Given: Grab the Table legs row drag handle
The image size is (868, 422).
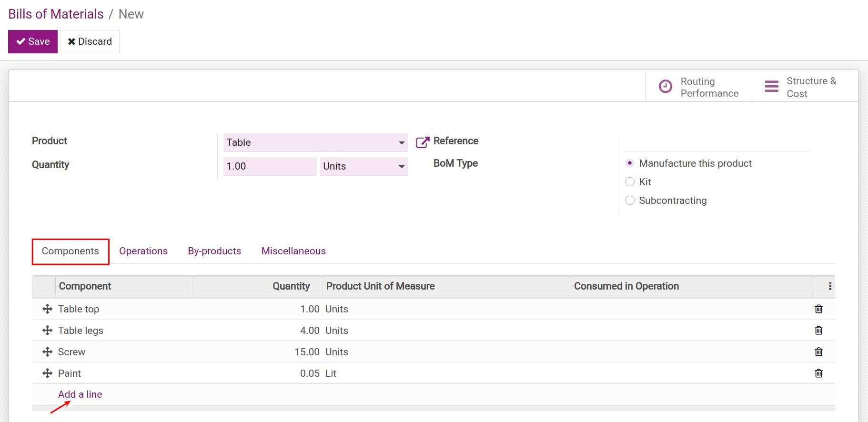Looking at the screenshot, I should pos(47,331).
